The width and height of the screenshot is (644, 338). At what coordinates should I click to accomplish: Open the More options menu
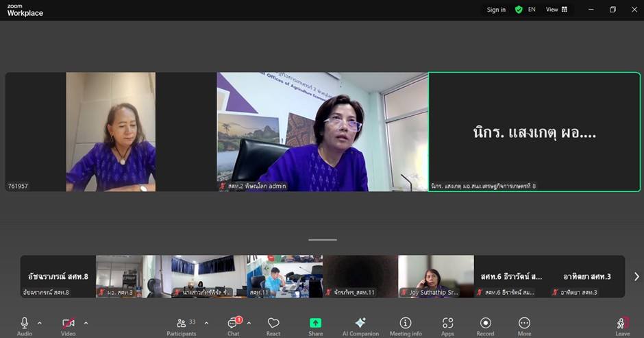[x=524, y=324]
